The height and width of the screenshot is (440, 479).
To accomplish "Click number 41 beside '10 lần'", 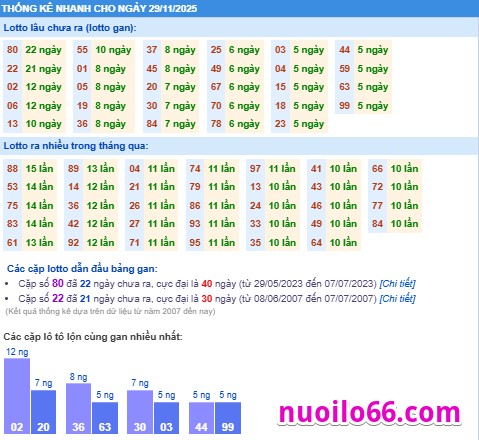I will [x=316, y=168].
